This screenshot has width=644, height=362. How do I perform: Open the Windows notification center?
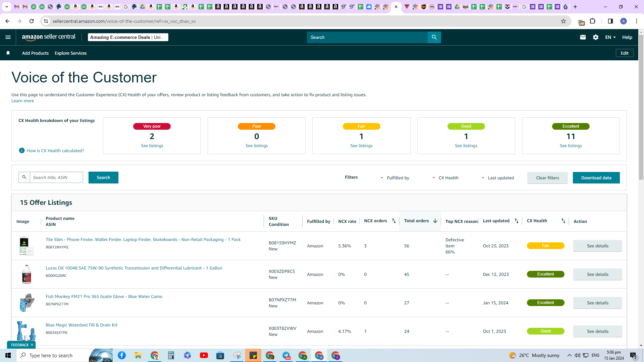634,355
